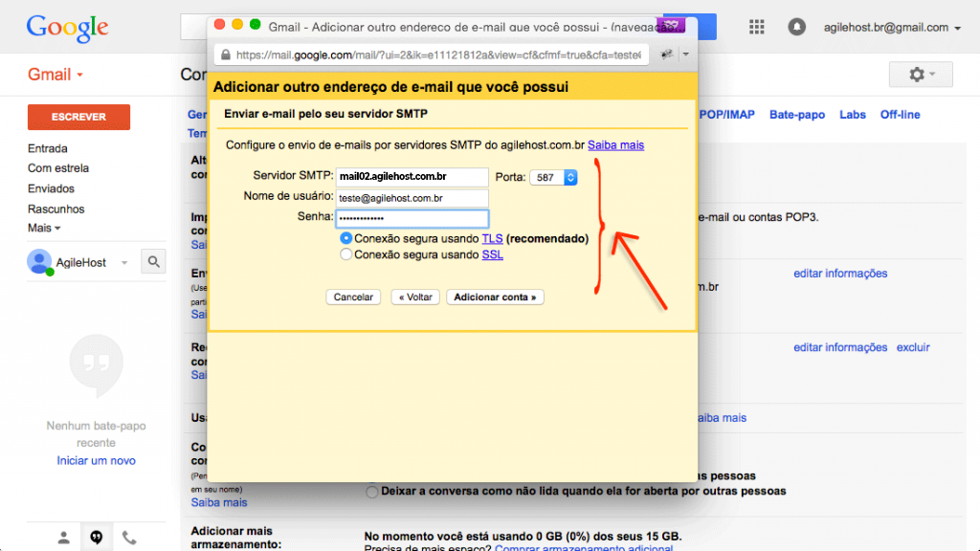
Task: Open the agilehost.br@gmail.com account menu
Action: (x=892, y=28)
